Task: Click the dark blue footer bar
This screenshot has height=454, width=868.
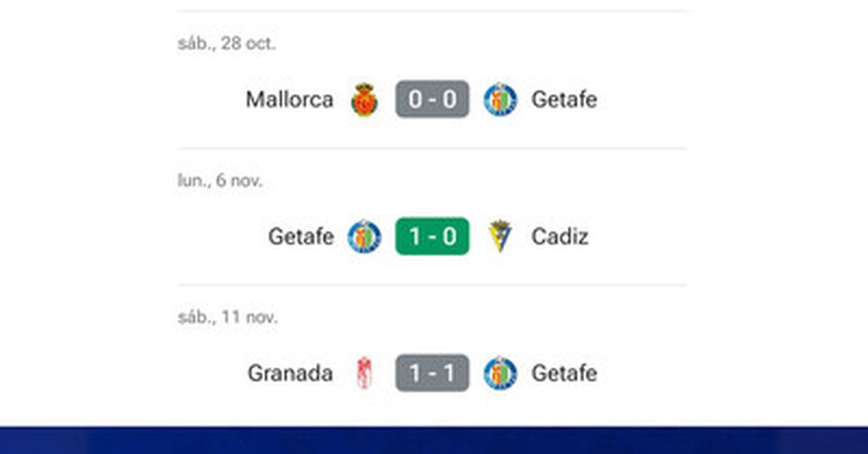Action: pyautogui.click(x=434, y=440)
